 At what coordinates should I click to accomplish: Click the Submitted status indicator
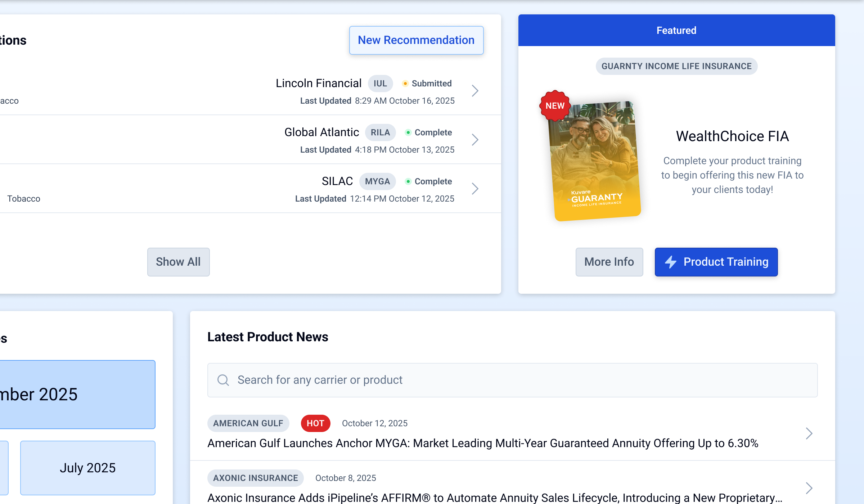coord(427,84)
